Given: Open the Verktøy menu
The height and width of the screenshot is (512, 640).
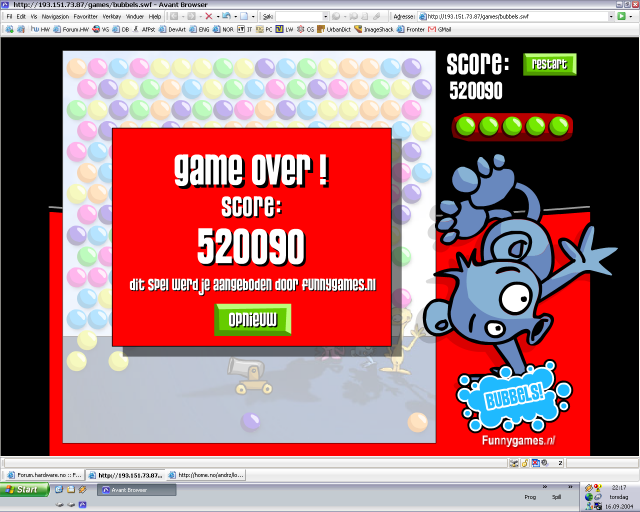Looking at the screenshot, I should click(x=112, y=16).
